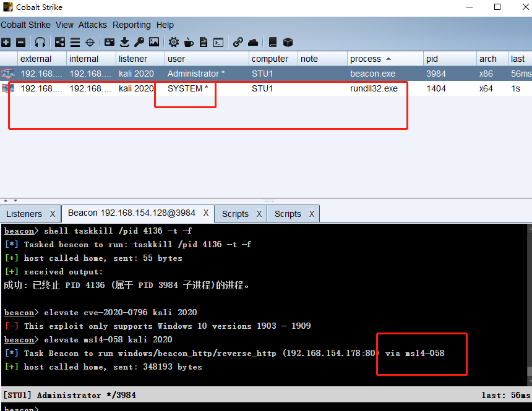532x411 pixels.
Task: Sort sessions by internal column
Action: point(91,59)
